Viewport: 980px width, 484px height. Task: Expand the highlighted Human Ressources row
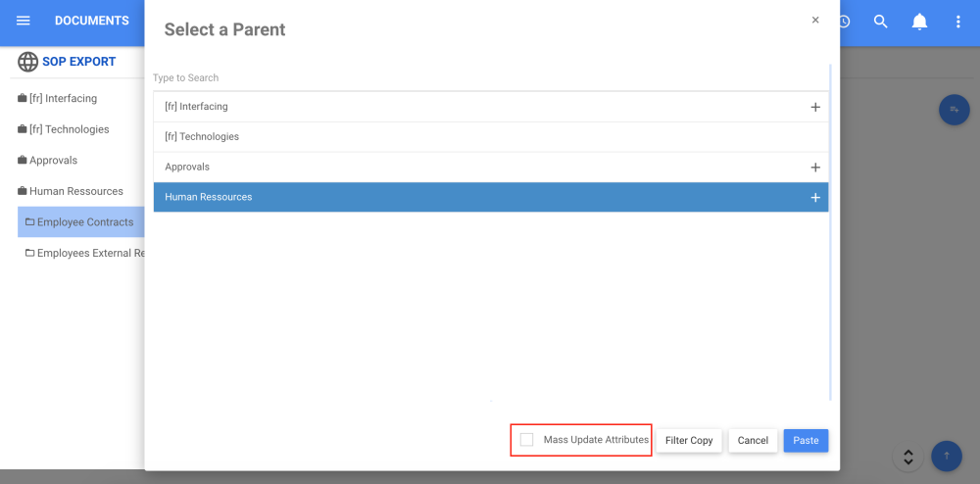[815, 198]
